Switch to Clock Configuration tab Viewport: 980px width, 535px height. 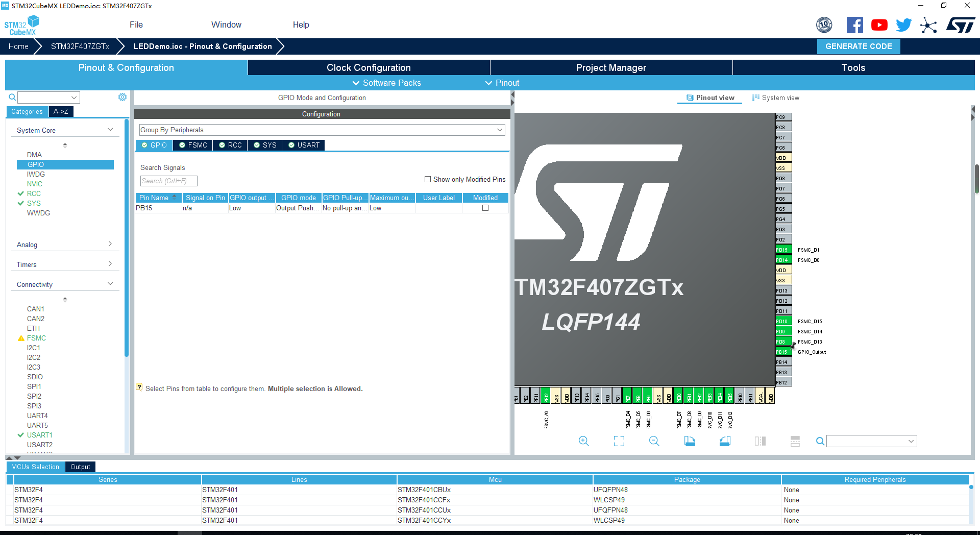(x=369, y=67)
